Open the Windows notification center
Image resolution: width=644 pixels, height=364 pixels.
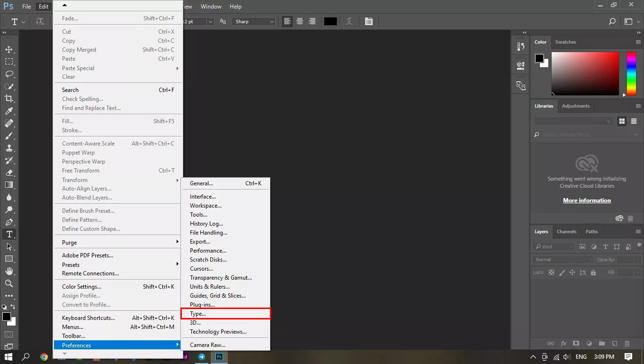pos(628,357)
